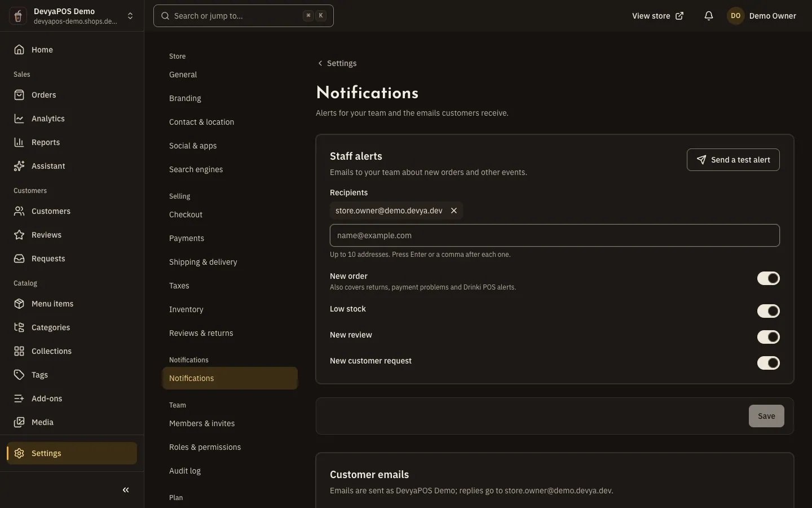
Task: Open Orders via its bag icon
Action: point(19,95)
